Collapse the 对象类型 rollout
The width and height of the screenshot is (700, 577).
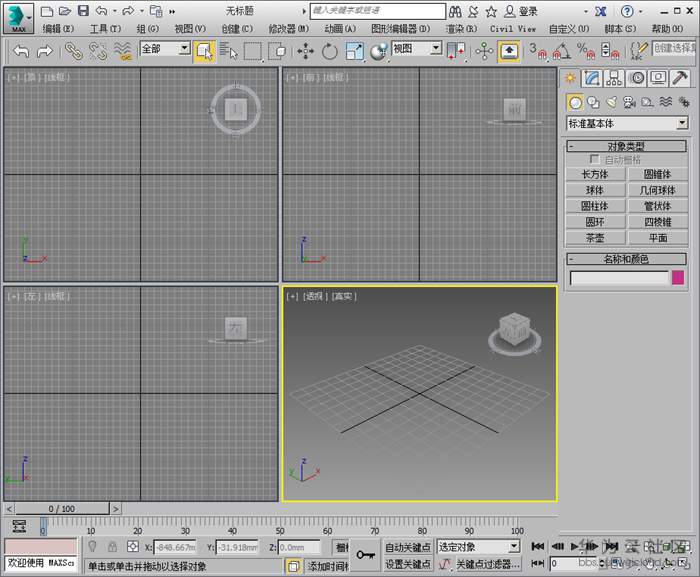(x=626, y=146)
